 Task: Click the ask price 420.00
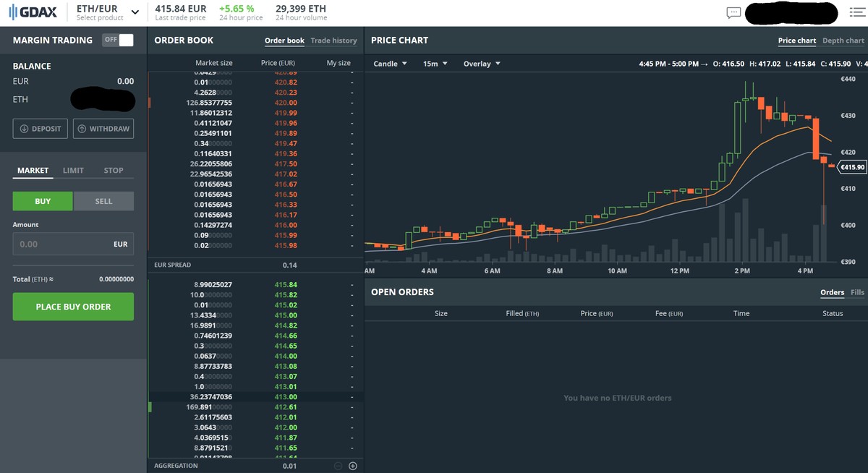click(286, 103)
